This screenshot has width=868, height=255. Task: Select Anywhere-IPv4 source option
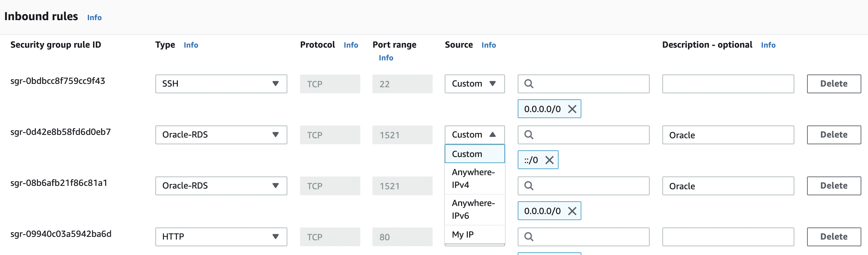click(475, 179)
